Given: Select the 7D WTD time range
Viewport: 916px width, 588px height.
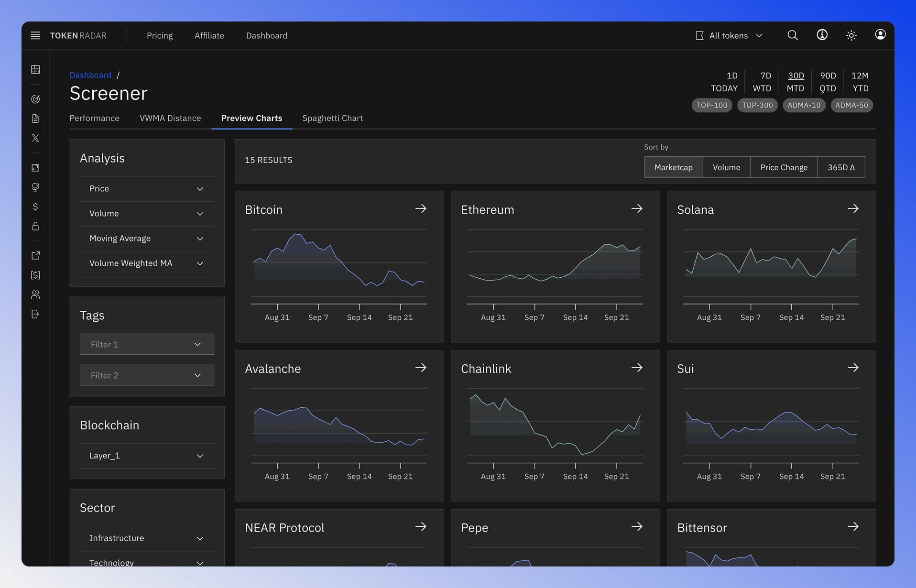Looking at the screenshot, I should pyautogui.click(x=763, y=82).
